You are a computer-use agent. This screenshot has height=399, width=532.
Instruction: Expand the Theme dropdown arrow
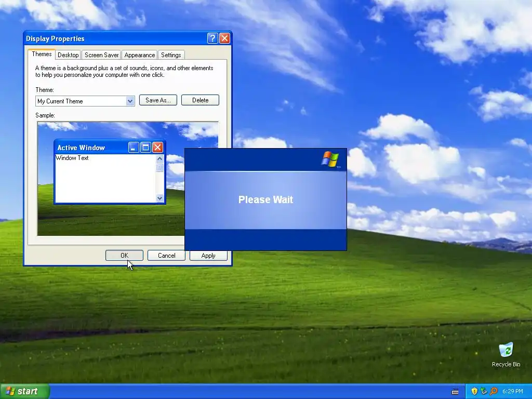[130, 101]
